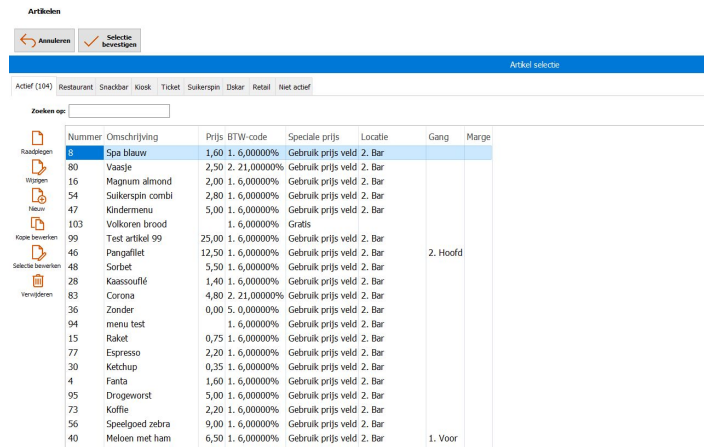
Task: Click the Raadplegen document icon
Action: pyautogui.click(x=37, y=138)
